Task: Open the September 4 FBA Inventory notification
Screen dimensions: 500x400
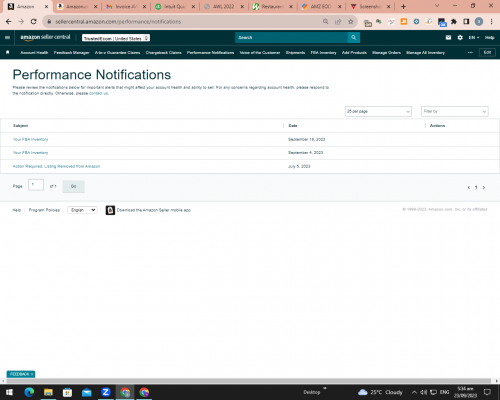Action: [30, 153]
